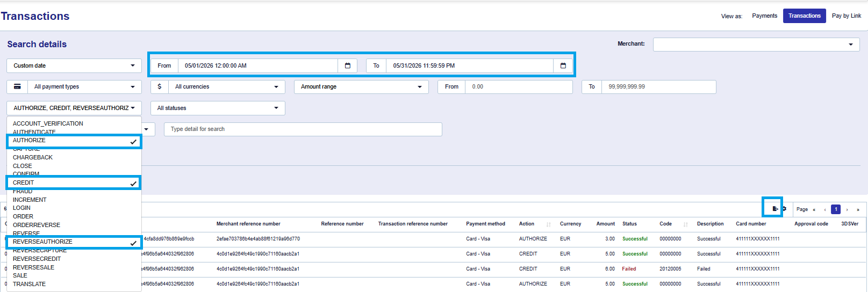Screen dimensions: 868x292
Task: Click the Approval code column header
Action: [811, 224]
